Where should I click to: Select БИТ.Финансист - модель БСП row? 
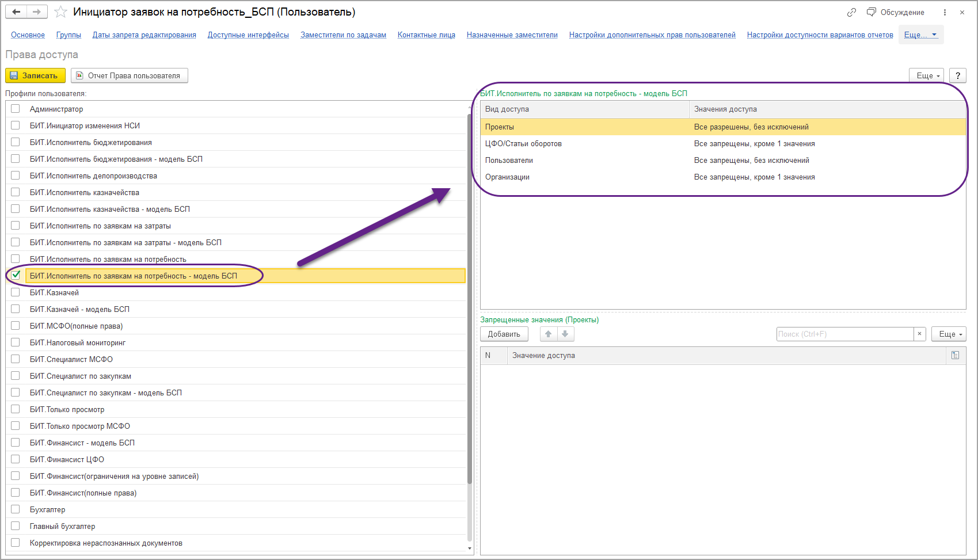click(236, 443)
